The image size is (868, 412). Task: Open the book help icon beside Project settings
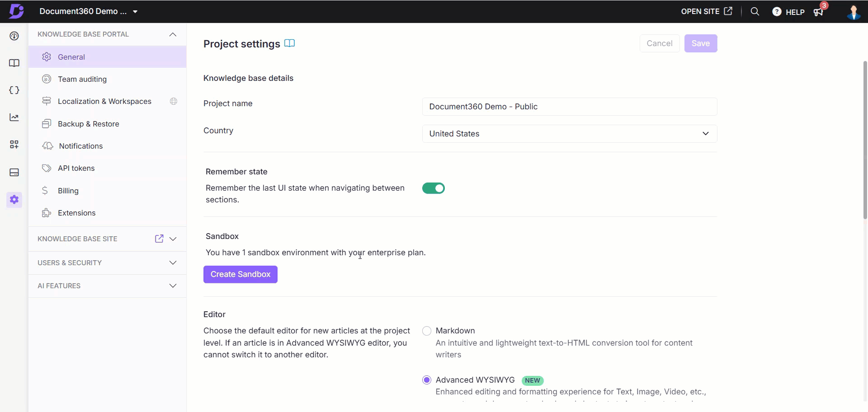[289, 43]
